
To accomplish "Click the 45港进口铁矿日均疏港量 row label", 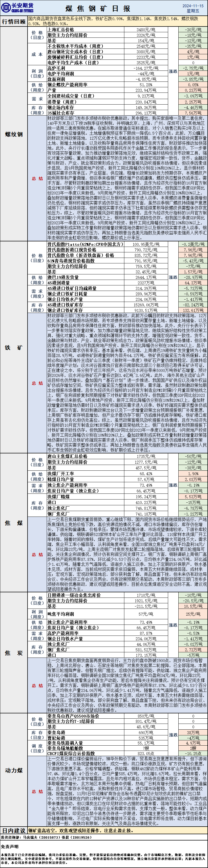I will [72, 289].
